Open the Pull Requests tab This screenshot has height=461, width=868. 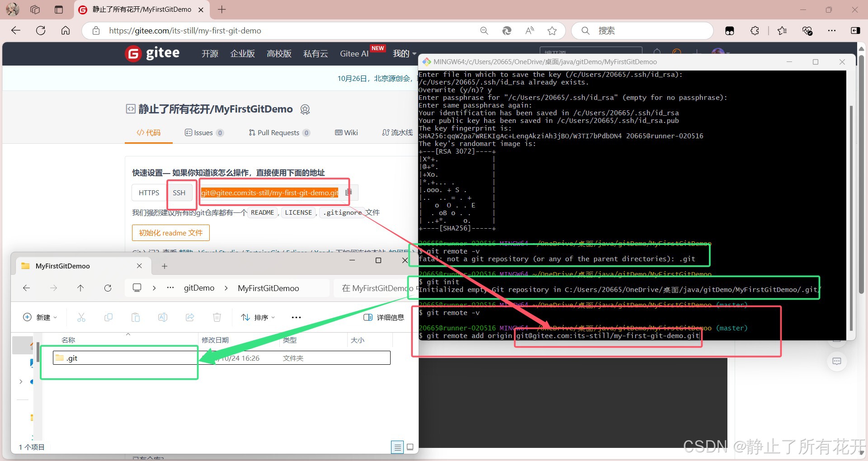tap(279, 132)
